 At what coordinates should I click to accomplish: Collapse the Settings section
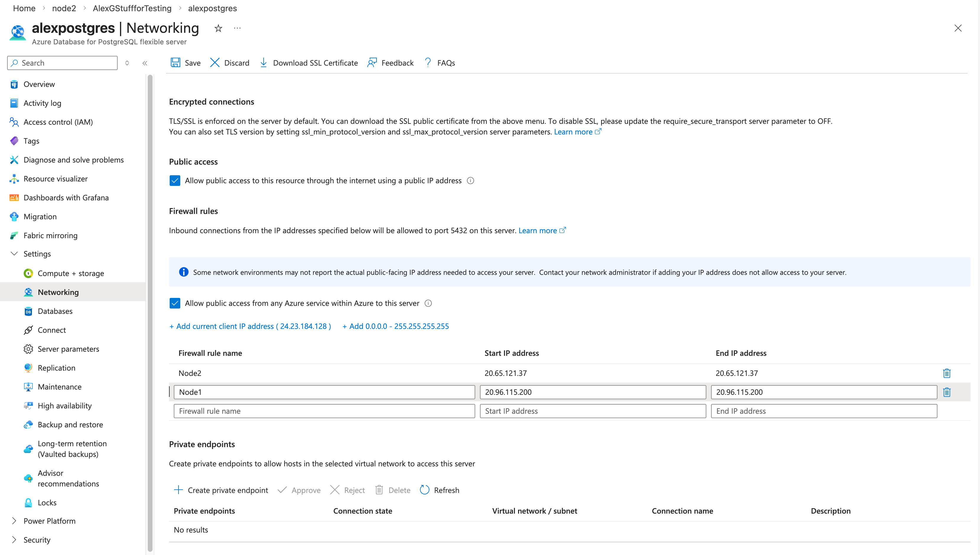(x=14, y=254)
